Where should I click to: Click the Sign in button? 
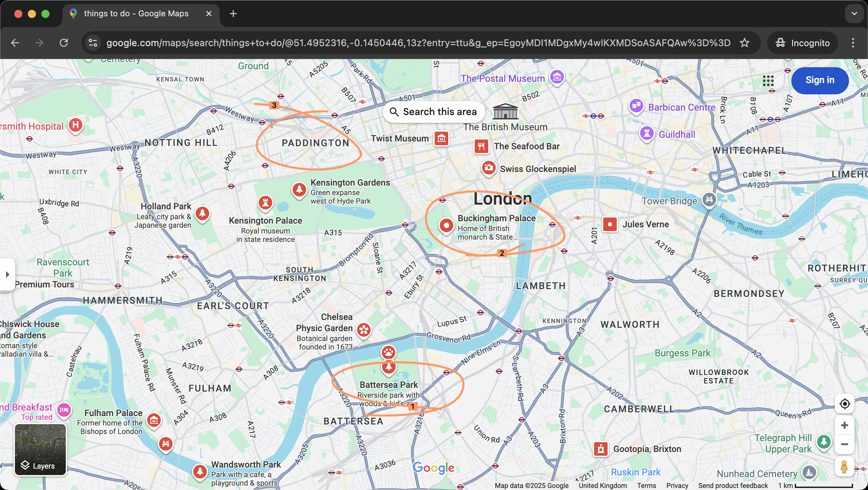click(x=820, y=80)
